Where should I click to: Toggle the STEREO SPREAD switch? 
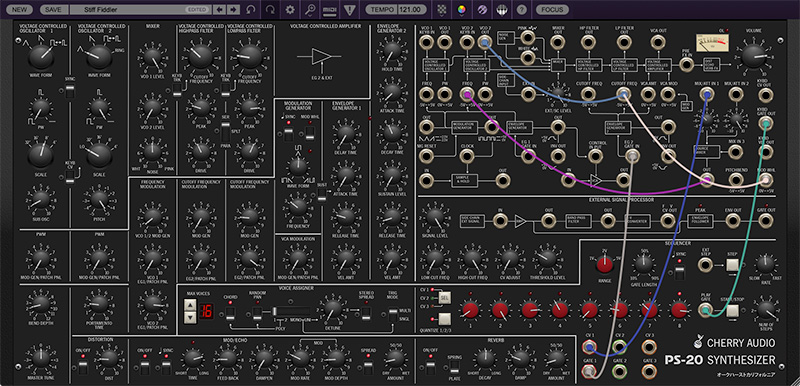click(x=365, y=313)
